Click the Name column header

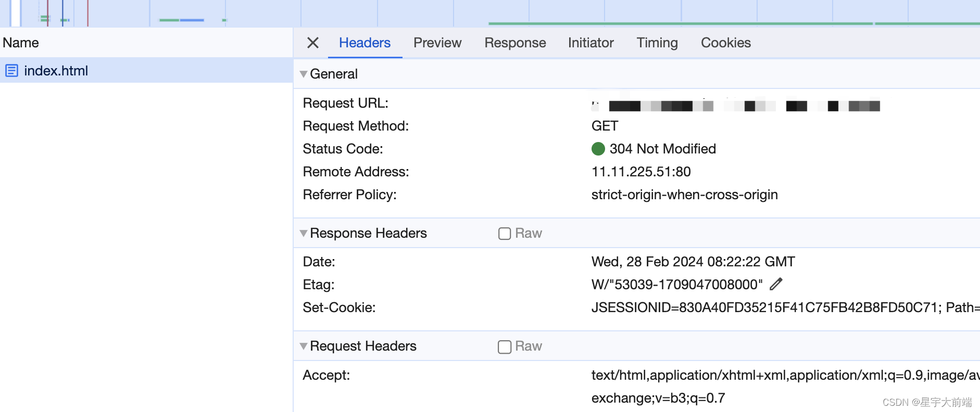(21, 43)
